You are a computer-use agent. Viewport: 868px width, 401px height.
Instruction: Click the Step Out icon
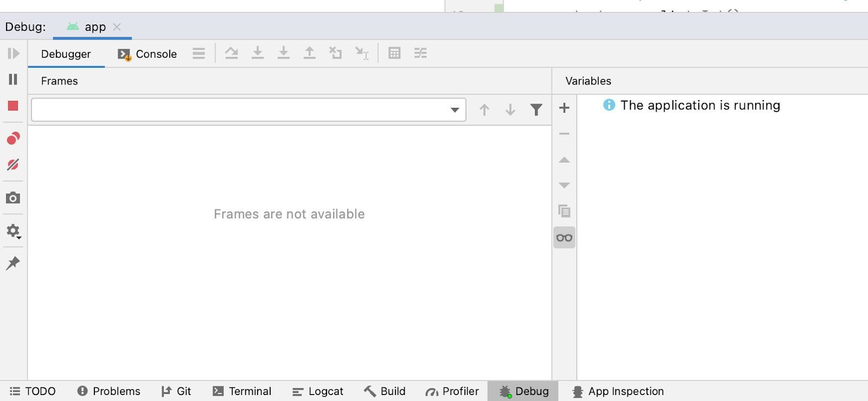309,53
